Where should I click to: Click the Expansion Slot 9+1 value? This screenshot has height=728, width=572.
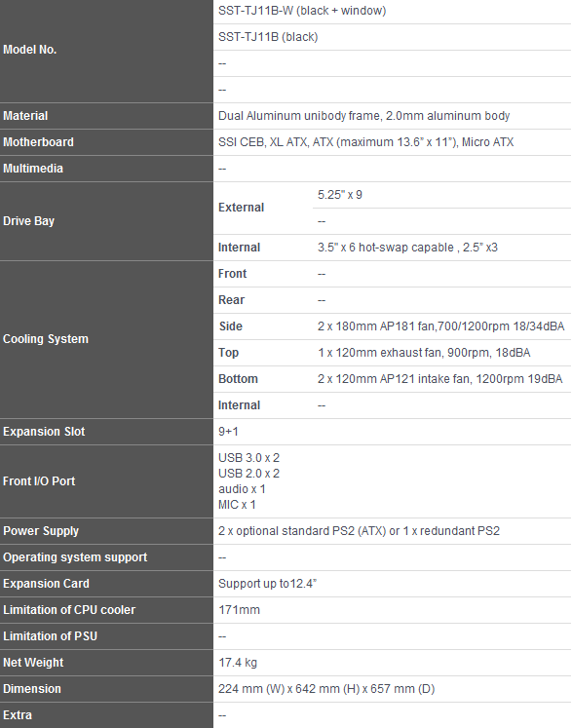pyautogui.click(x=228, y=432)
